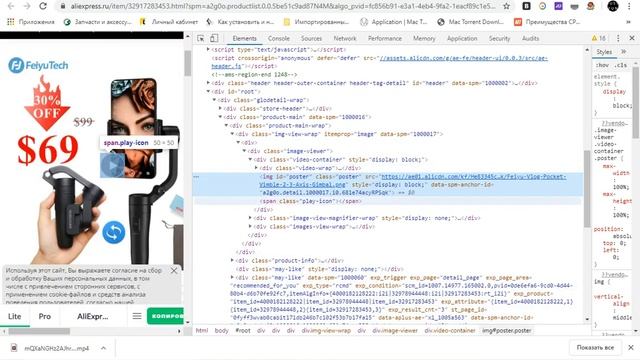The height and width of the screenshot is (360, 640).
Task: Expand the images-view-wrap node
Action: coord(250,227)
